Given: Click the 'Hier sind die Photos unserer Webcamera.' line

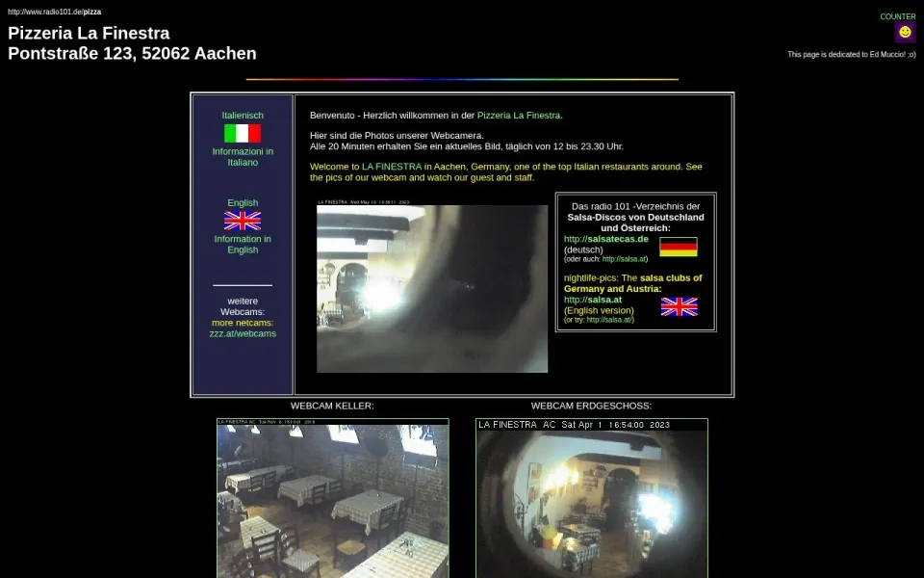Looking at the screenshot, I should pos(397,135).
